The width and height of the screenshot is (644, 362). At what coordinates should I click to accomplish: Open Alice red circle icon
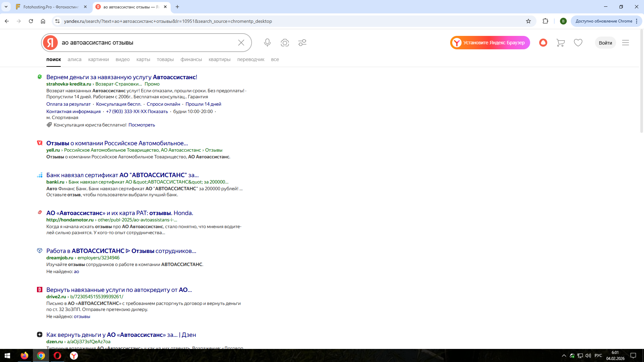coord(543,43)
